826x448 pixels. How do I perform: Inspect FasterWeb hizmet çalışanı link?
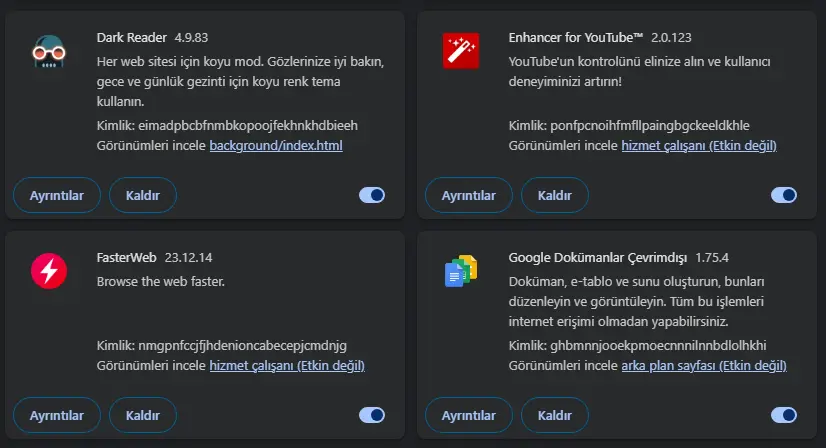pos(287,365)
